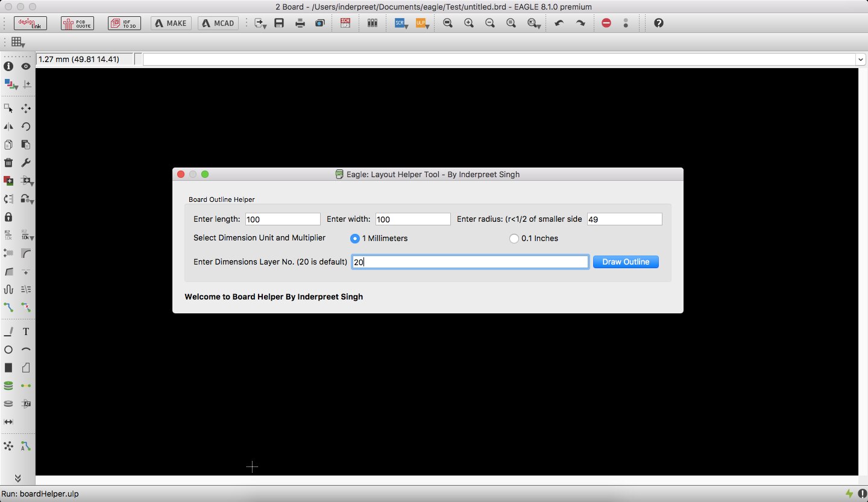The height and width of the screenshot is (502, 868).
Task: Select the Delete trash tool
Action: [x=8, y=163]
